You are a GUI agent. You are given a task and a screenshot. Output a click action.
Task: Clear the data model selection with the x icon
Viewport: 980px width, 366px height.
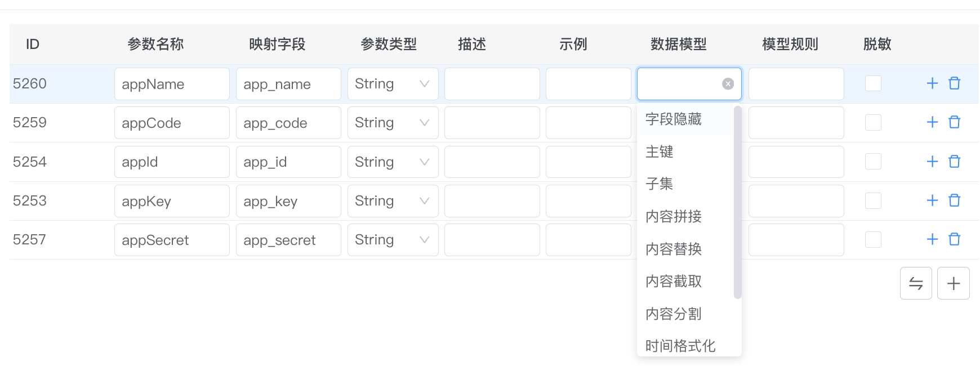pos(728,84)
